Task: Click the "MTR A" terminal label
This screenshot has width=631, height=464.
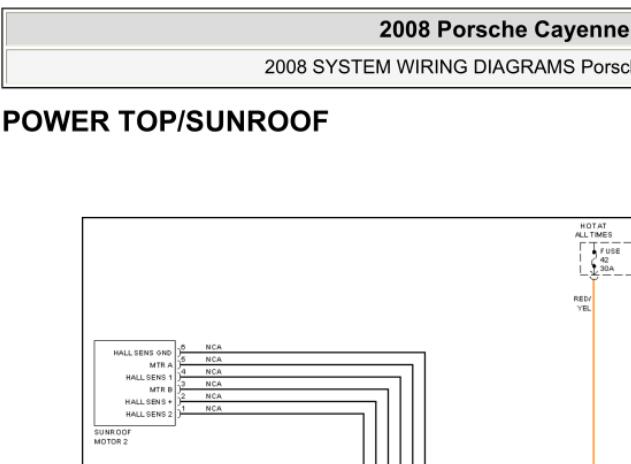Action: pyautogui.click(x=161, y=365)
